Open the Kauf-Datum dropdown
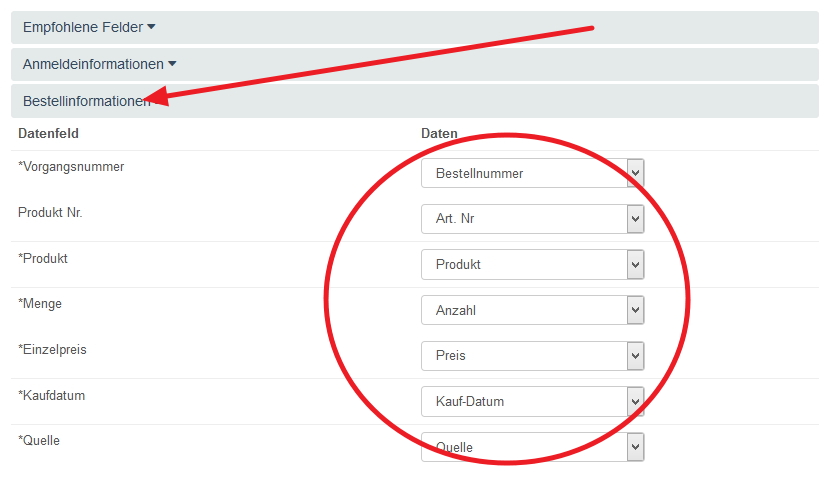This screenshot has width=828, height=489. coord(532,402)
